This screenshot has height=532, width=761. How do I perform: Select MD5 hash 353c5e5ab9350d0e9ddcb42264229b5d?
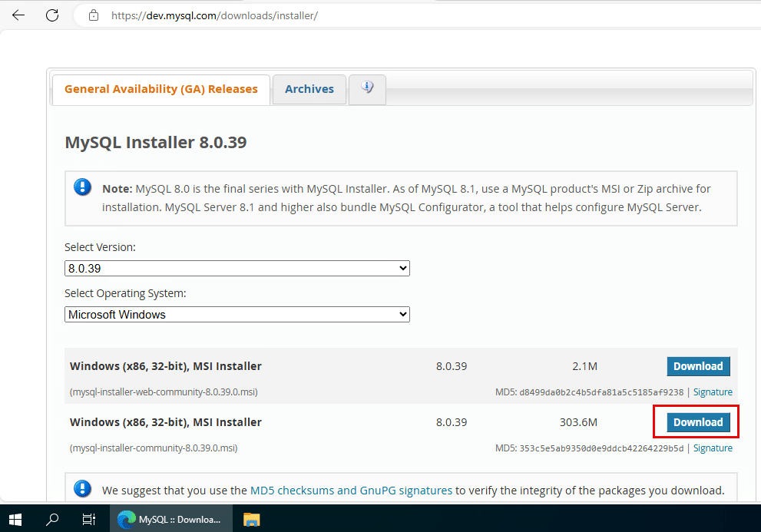(x=601, y=448)
